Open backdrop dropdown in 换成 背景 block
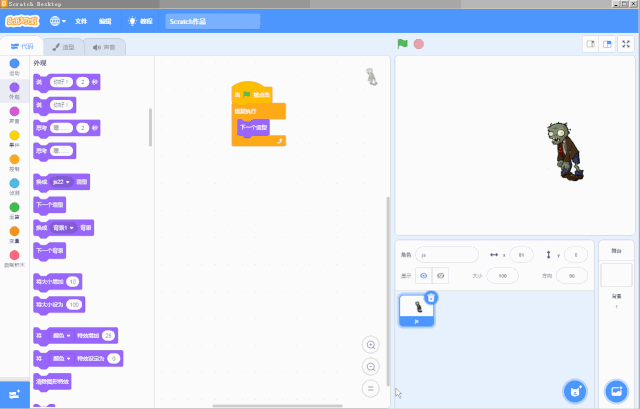640x409 pixels. coord(63,228)
